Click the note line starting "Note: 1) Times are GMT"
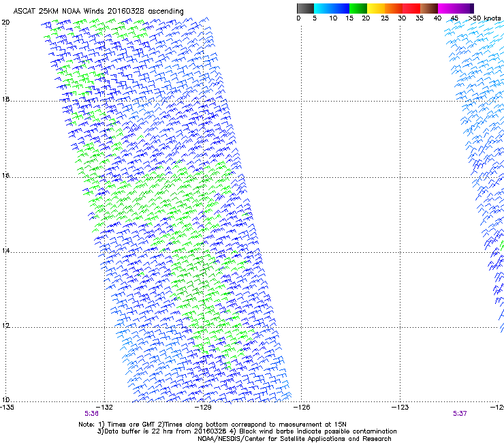 [212, 425]
